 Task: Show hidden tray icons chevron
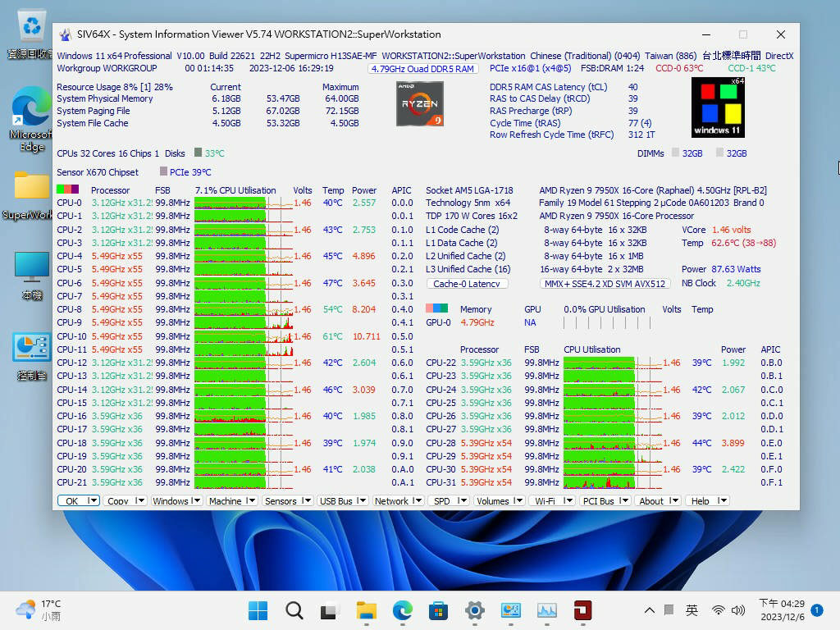(650, 610)
